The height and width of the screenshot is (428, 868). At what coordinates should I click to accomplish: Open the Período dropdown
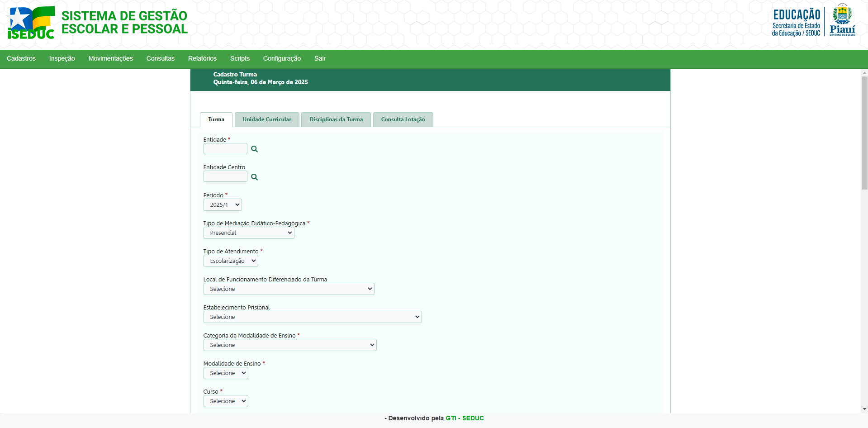point(223,205)
